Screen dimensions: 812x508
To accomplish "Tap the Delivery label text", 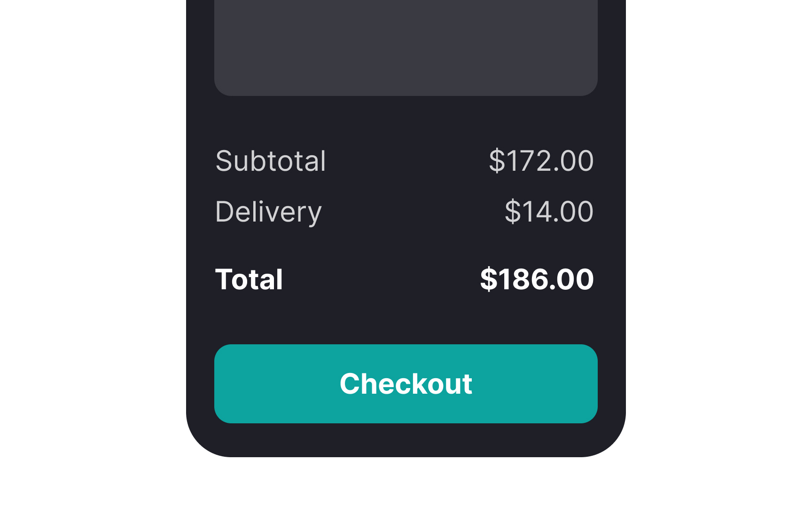I will (x=268, y=212).
